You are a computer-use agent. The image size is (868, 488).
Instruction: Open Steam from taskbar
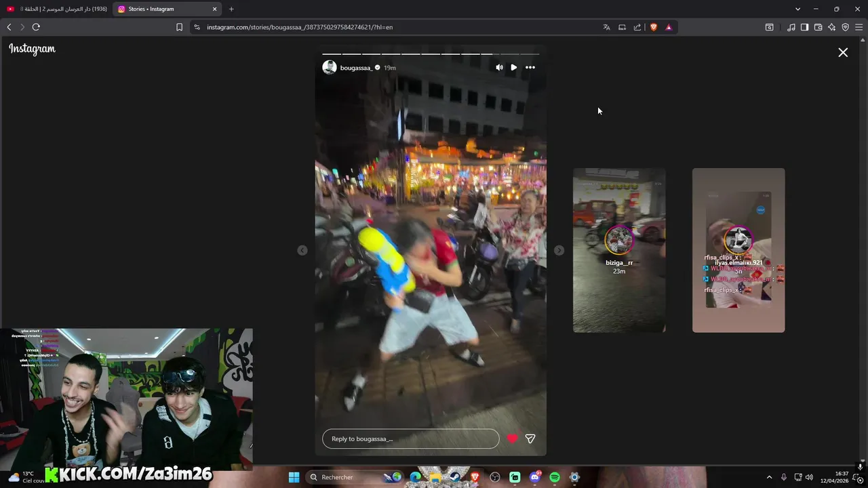click(x=455, y=477)
